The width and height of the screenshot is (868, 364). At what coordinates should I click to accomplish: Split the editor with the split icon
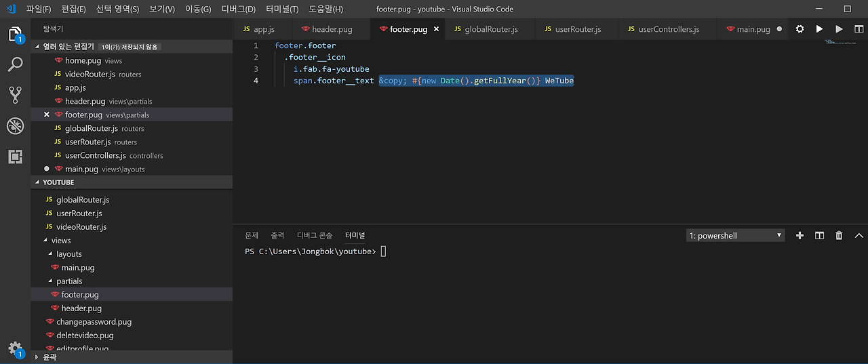click(858, 29)
